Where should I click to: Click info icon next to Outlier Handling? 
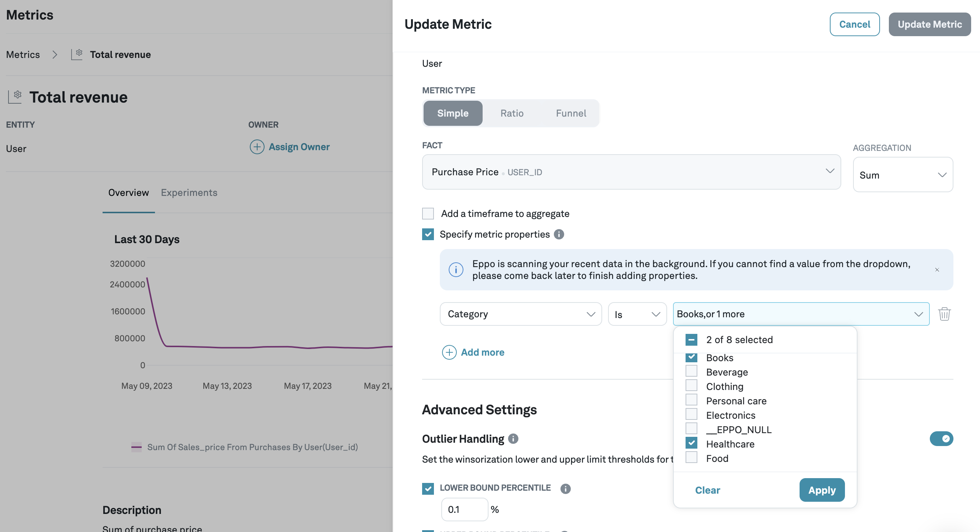coord(513,438)
